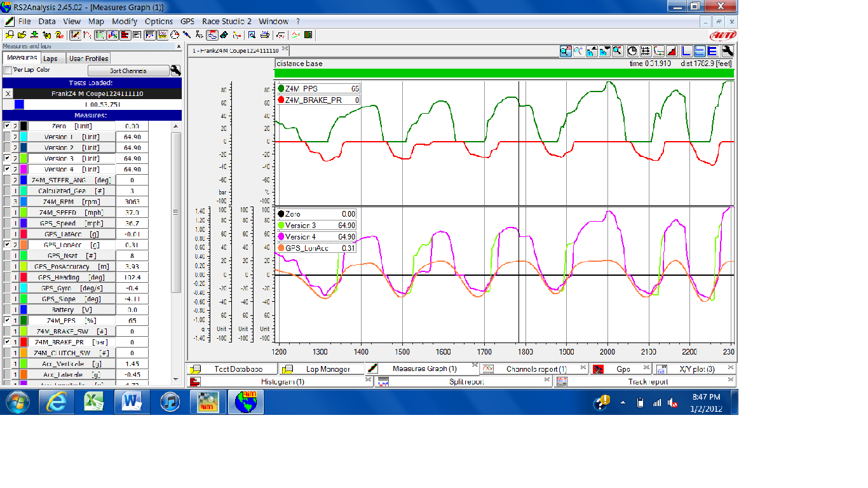Click the track map toolbar icon with red flag
Viewport: 868px width, 488px height.
212,35
